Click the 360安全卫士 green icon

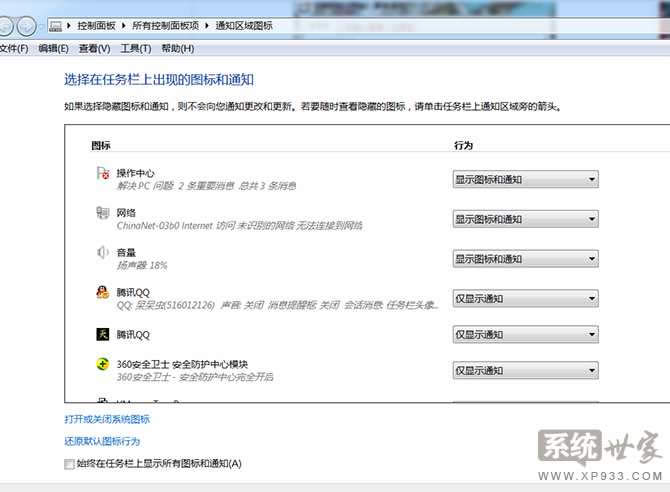pos(103,364)
